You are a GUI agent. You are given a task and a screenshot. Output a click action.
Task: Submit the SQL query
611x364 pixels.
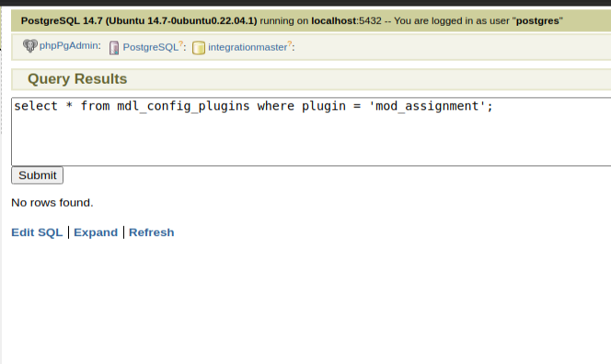38,176
